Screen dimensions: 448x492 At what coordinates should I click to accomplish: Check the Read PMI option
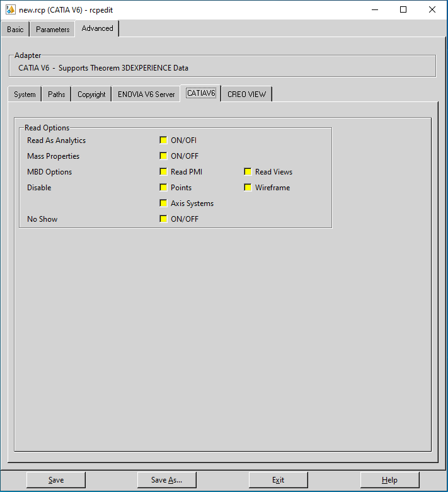pyautogui.click(x=163, y=171)
